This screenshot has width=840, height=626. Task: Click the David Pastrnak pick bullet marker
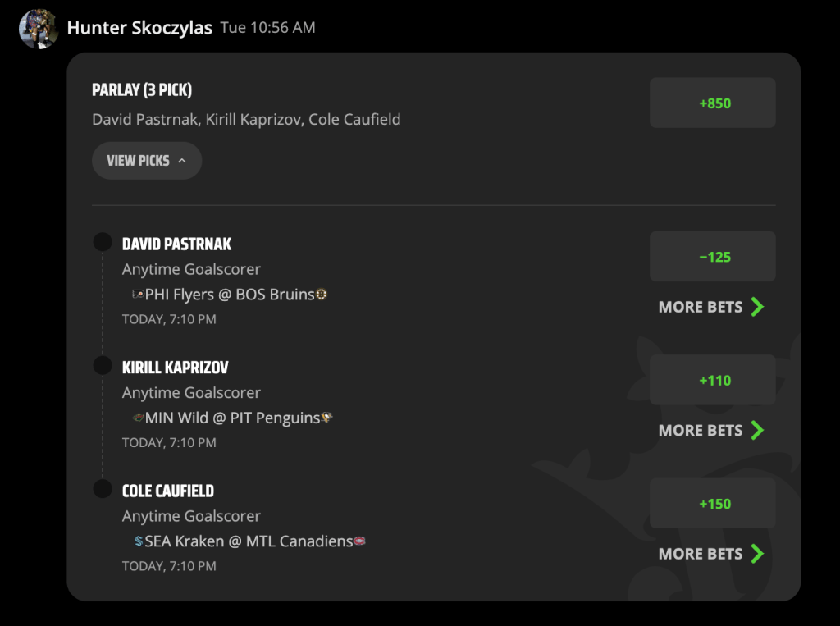(x=103, y=242)
